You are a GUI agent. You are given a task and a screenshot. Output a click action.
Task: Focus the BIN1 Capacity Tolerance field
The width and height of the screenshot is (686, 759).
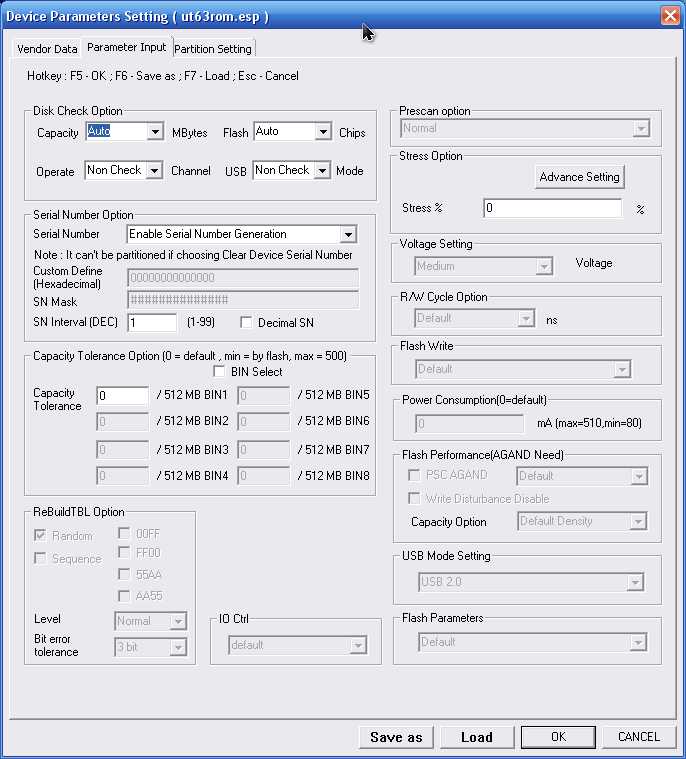click(x=122, y=395)
